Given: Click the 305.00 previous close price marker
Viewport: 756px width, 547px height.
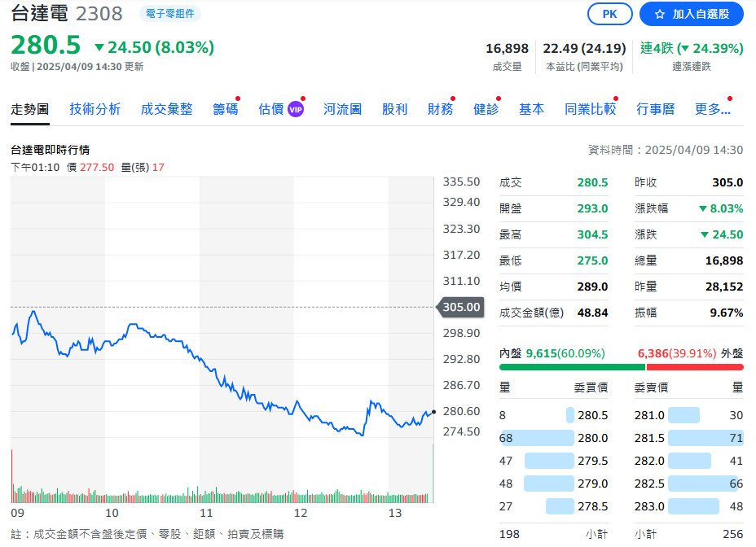Looking at the screenshot, I should click(460, 307).
